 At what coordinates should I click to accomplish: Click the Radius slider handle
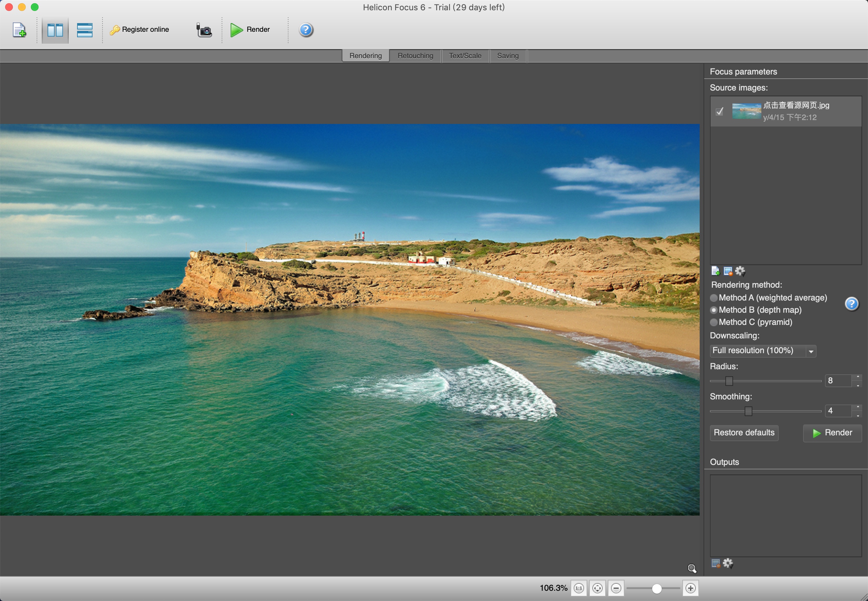729,381
